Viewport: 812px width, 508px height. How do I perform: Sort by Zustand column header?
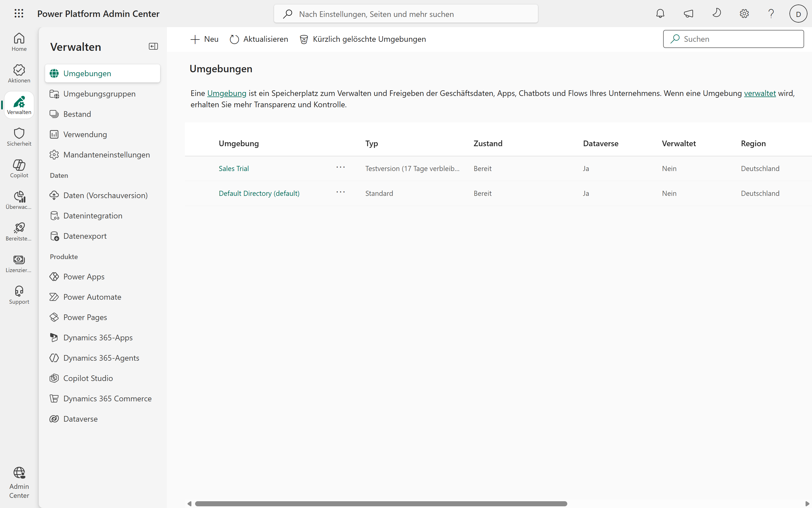488,143
